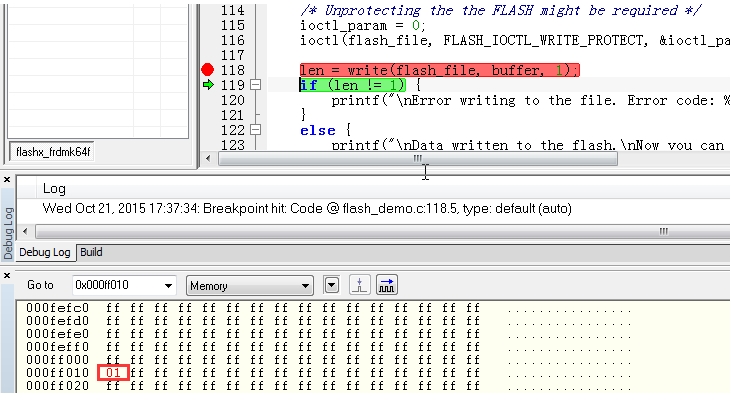Select the highlighted 01 byte at 000ff010
Screen dimensions: 731x407
(114, 374)
